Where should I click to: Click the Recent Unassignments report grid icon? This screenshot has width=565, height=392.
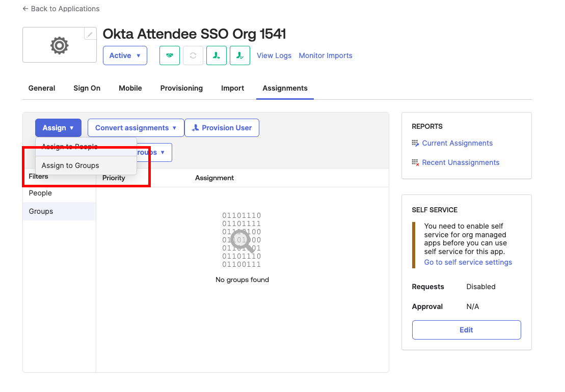[x=415, y=163]
